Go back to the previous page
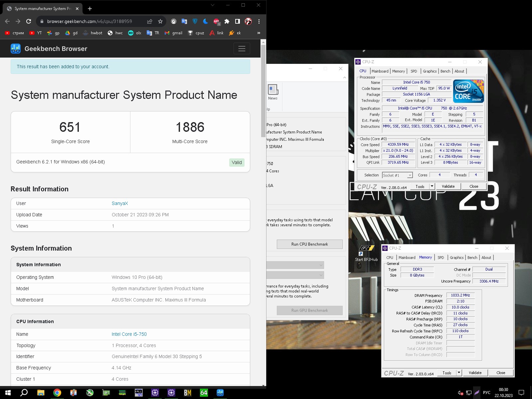This screenshot has height=399, width=532. (x=7, y=21)
